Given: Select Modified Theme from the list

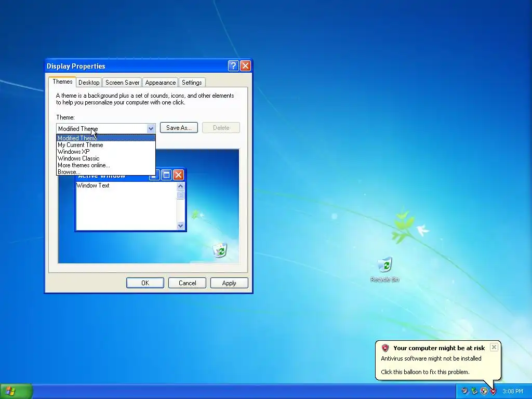Looking at the screenshot, I should point(106,138).
